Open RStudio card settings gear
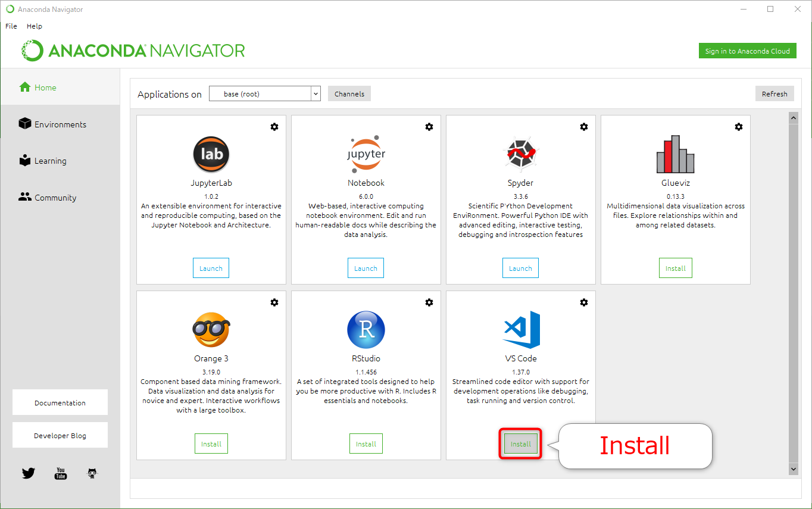Image resolution: width=812 pixels, height=509 pixels. [429, 302]
